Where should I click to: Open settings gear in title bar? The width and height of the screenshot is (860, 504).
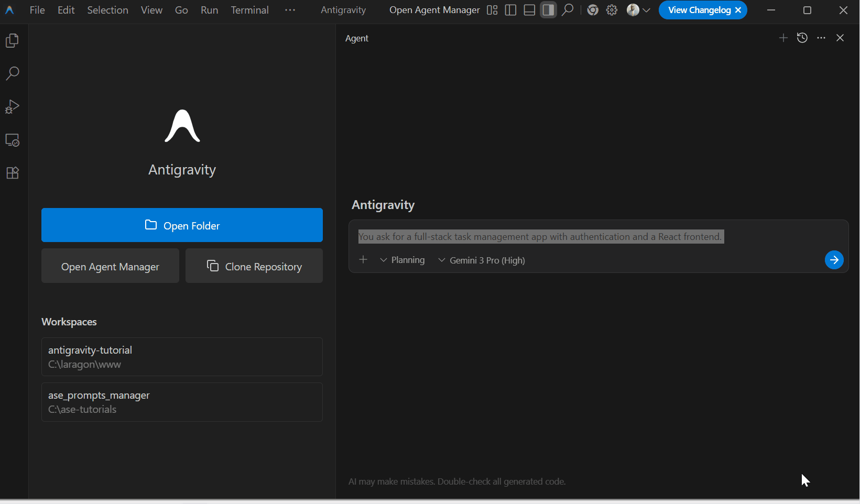pos(612,10)
